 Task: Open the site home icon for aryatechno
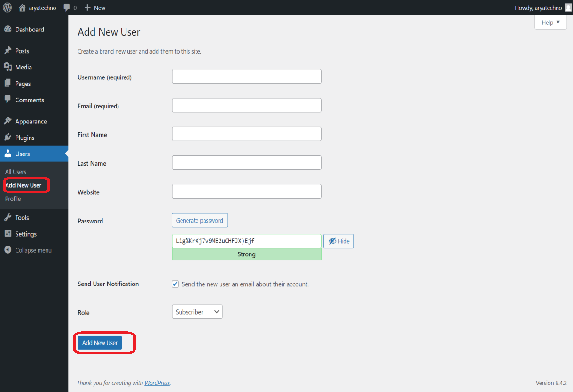click(x=22, y=8)
